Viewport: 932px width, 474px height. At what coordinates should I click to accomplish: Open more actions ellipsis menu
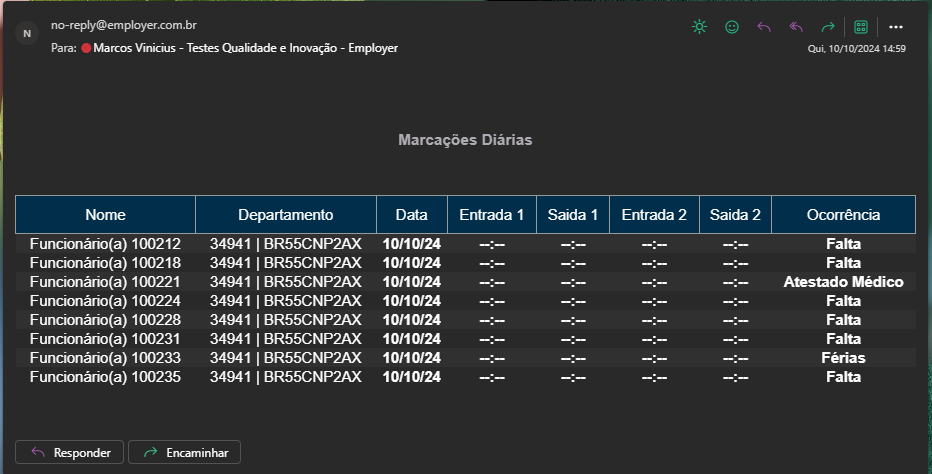[x=896, y=27]
